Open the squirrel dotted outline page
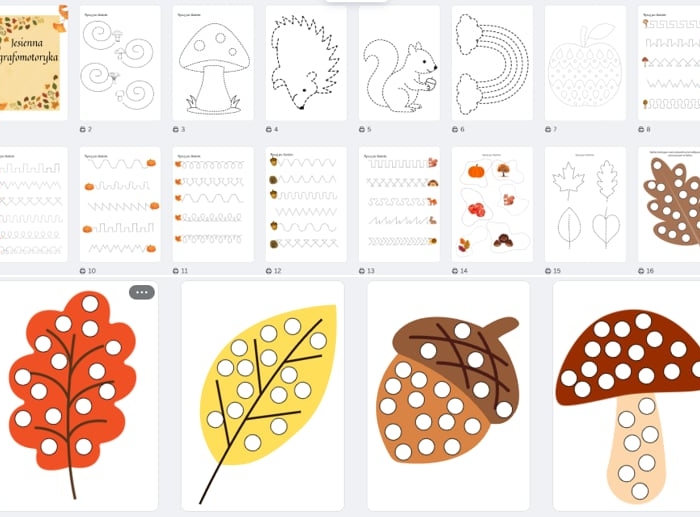This screenshot has height=517, width=700. (x=399, y=63)
